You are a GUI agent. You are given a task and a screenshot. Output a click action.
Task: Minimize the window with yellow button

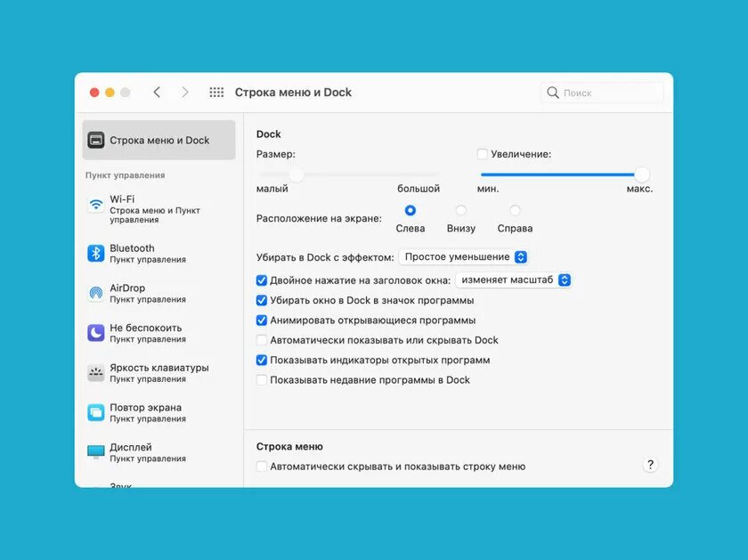110,92
